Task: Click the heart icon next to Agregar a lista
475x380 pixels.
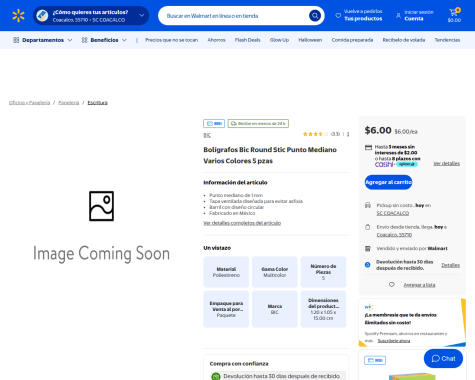Action: [392, 285]
